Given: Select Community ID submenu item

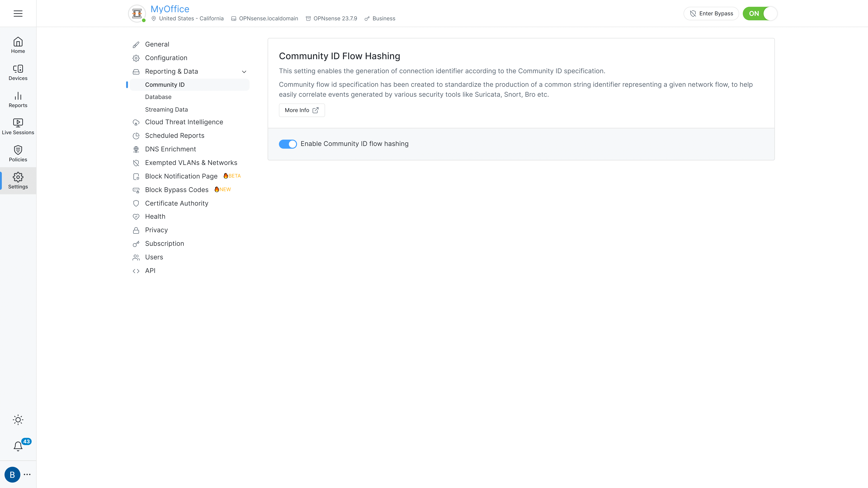Looking at the screenshot, I should click(x=190, y=85).
